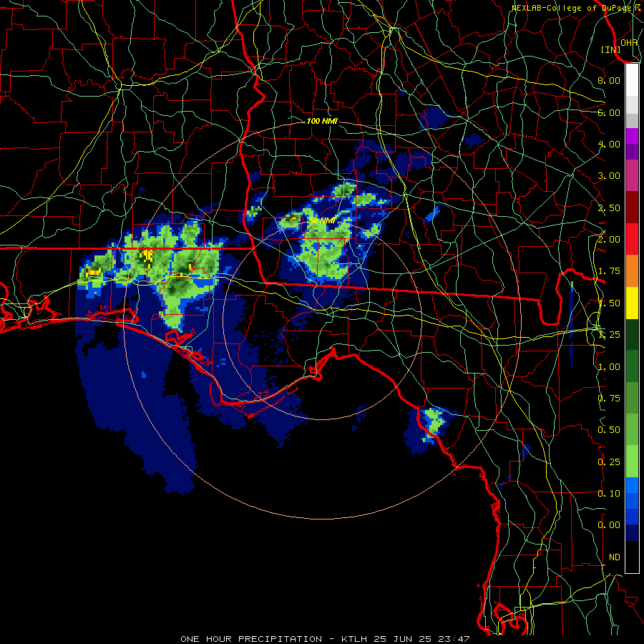
Task: Click the white color swatch in legend
Action: 632,80
